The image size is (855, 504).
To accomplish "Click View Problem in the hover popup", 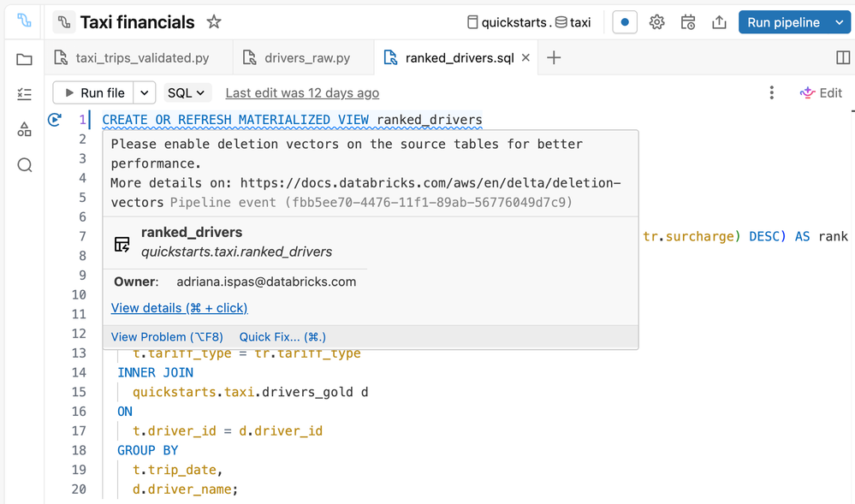I will click(x=167, y=337).
